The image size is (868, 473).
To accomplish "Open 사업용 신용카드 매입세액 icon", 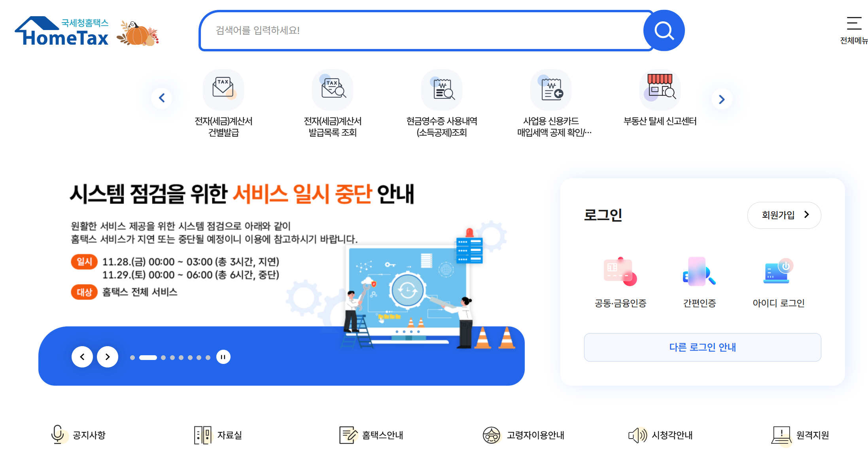I will (551, 89).
